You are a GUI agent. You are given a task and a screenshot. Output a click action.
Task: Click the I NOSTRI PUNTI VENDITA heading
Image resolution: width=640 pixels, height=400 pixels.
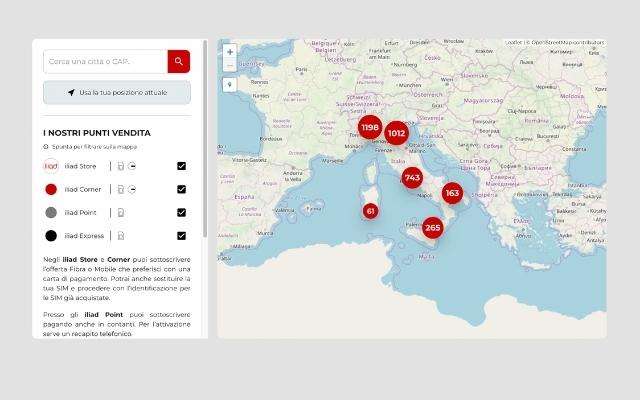pyautogui.click(x=97, y=133)
